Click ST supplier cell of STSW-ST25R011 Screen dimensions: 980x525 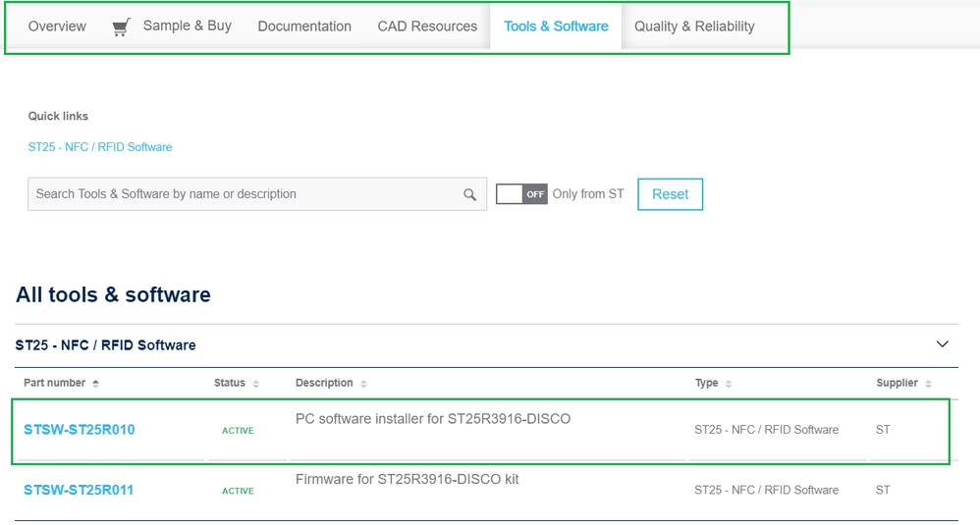pos(883,490)
